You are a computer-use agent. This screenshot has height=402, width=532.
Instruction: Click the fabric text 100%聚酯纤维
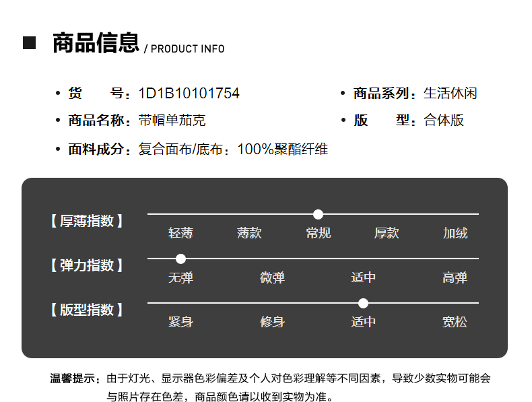click(283, 149)
